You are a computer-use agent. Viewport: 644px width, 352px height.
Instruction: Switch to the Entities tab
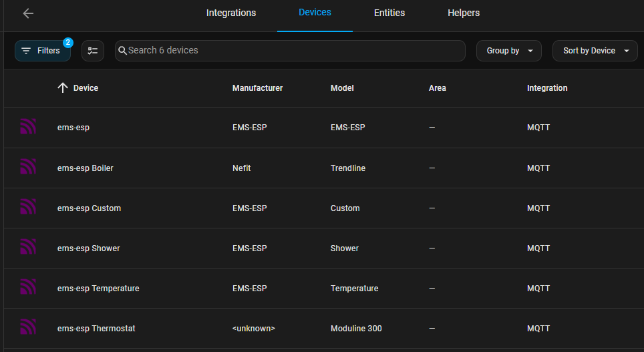pyautogui.click(x=389, y=13)
